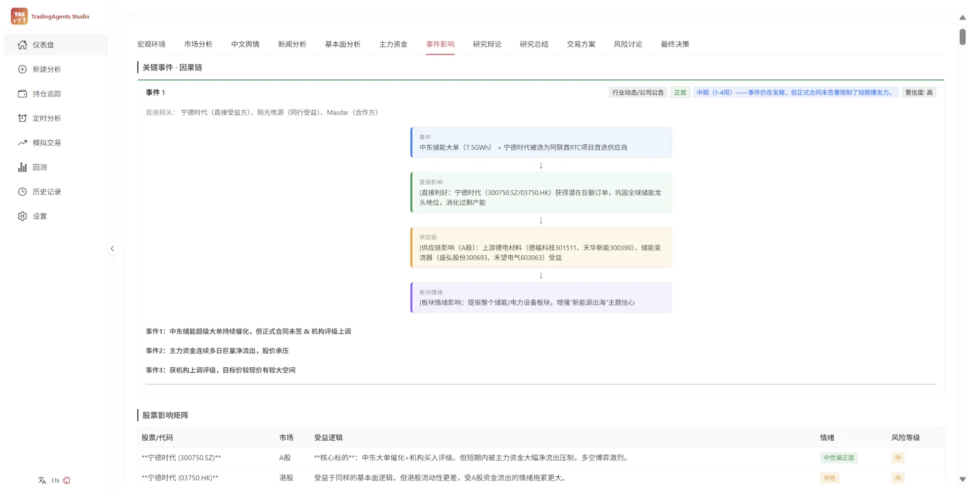The height and width of the screenshot is (497, 980).
Task: Go to 持仓追踪 page
Action: 56,94
